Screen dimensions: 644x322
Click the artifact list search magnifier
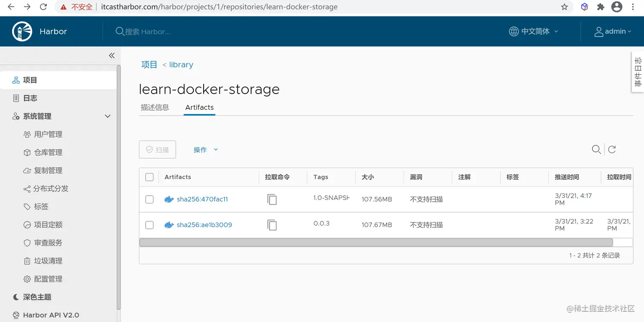point(596,149)
